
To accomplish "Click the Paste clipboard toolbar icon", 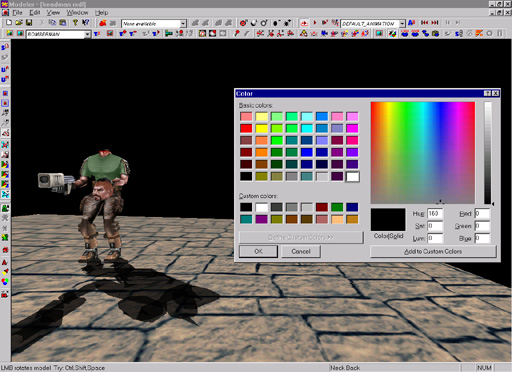I will (x=63, y=23).
